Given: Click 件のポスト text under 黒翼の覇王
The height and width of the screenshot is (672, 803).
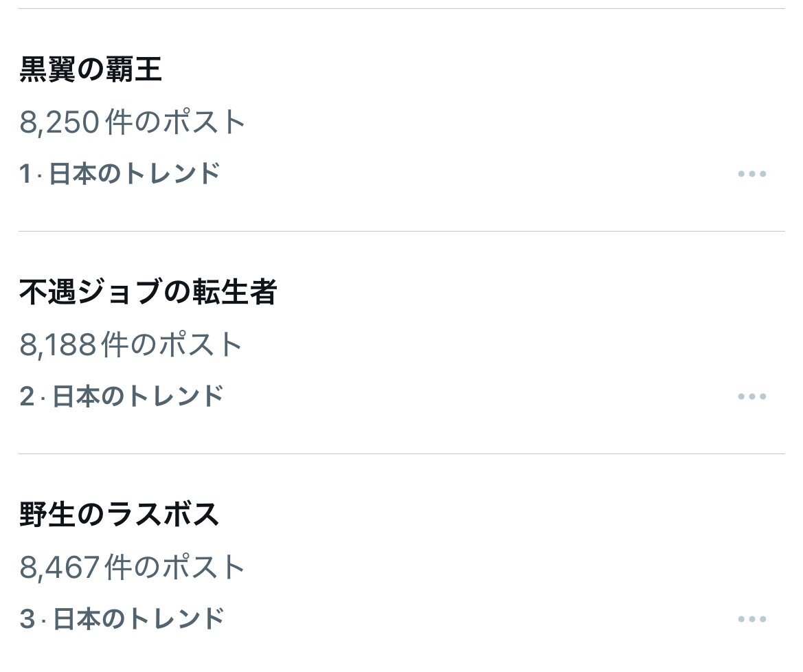Looking at the screenshot, I should point(176,123).
